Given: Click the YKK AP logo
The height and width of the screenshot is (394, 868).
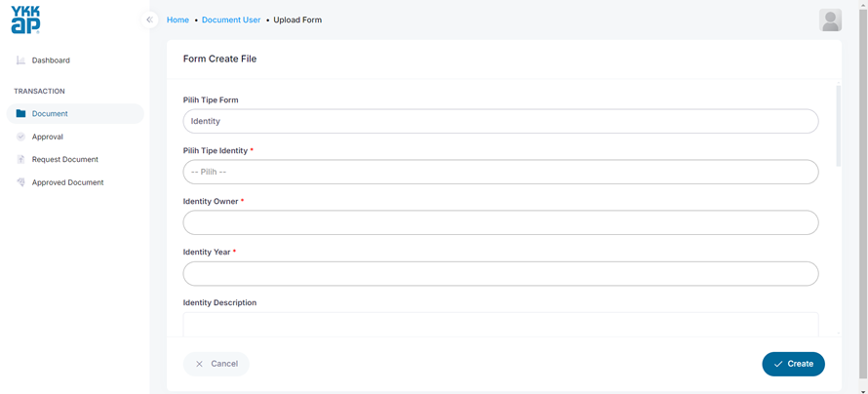Looking at the screenshot, I should click(x=25, y=20).
